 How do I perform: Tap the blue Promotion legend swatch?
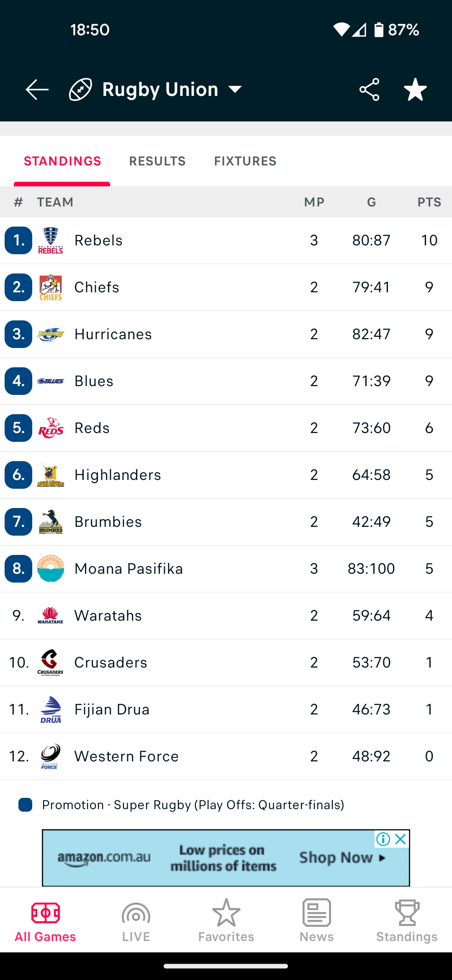tap(26, 805)
